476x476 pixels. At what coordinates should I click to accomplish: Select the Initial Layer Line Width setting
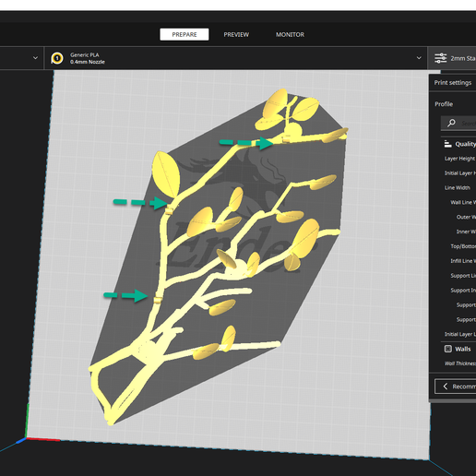(460, 334)
